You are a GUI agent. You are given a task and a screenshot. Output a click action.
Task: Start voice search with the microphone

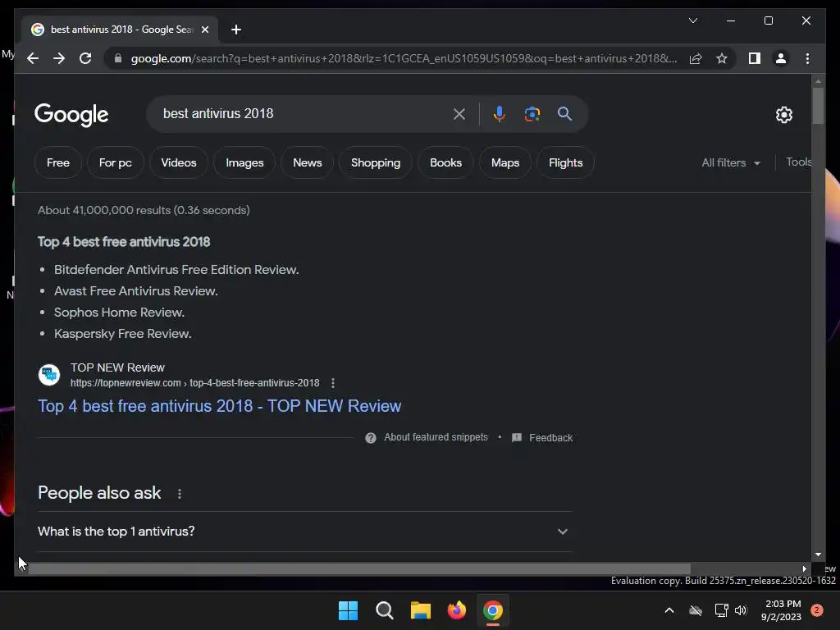pyautogui.click(x=499, y=113)
